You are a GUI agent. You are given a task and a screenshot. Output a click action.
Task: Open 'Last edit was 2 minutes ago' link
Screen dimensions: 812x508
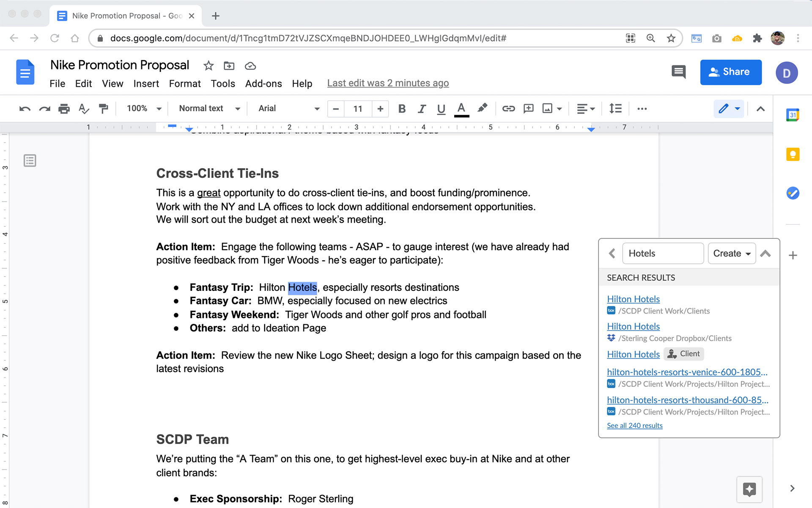[388, 83]
